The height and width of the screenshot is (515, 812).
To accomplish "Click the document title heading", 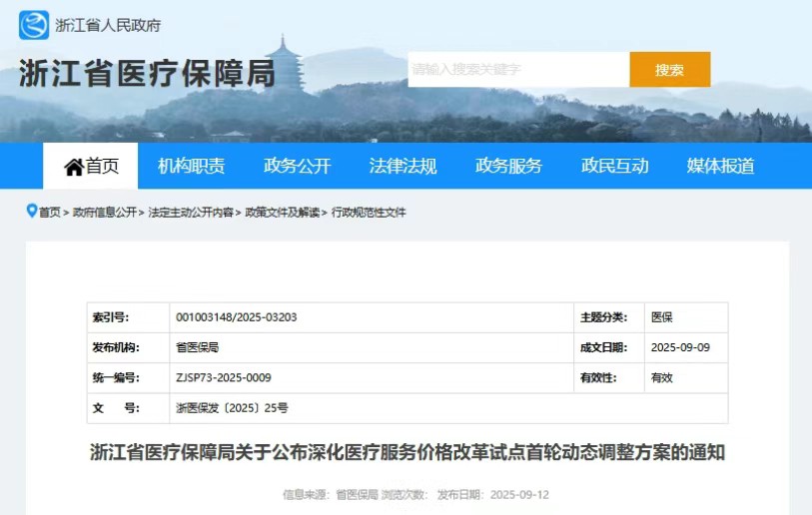I will pyautogui.click(x=406, y=453).
